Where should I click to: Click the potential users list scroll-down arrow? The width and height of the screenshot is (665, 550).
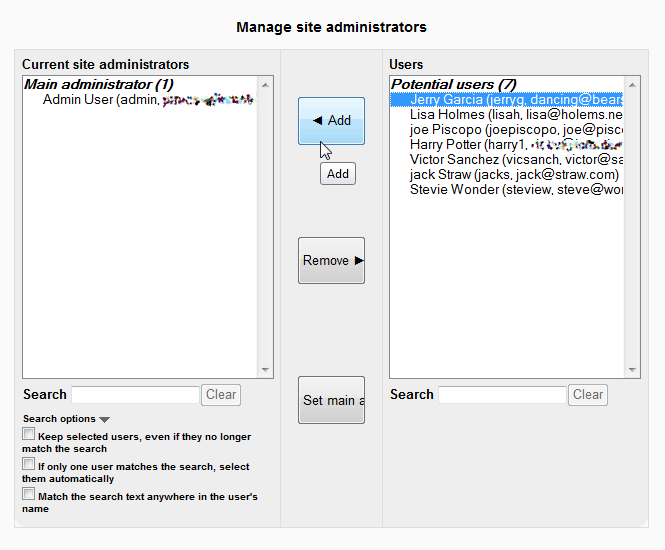tap(632, 370)
